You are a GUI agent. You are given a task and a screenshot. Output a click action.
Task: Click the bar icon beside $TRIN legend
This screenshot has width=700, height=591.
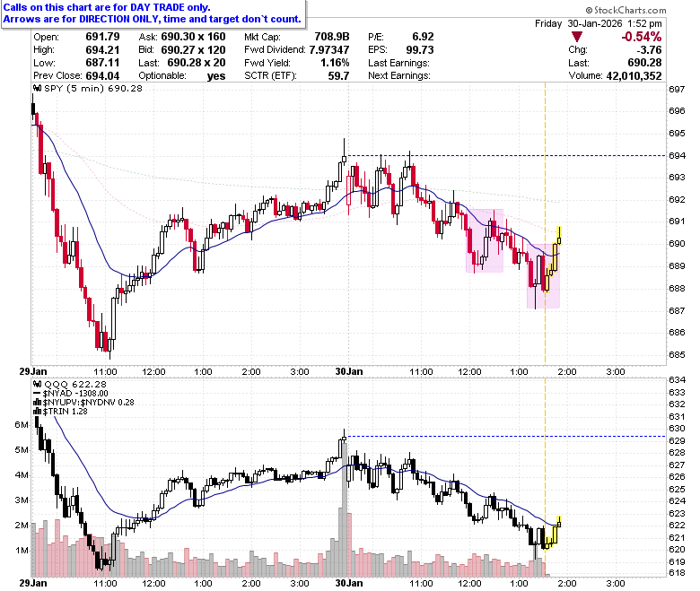coord(38,412)
